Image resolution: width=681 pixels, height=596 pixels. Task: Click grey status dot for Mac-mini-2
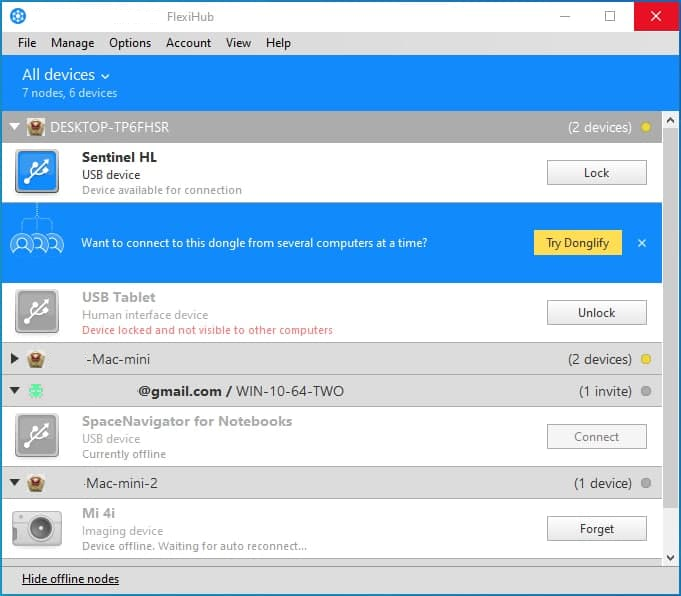tap(646, 483)
